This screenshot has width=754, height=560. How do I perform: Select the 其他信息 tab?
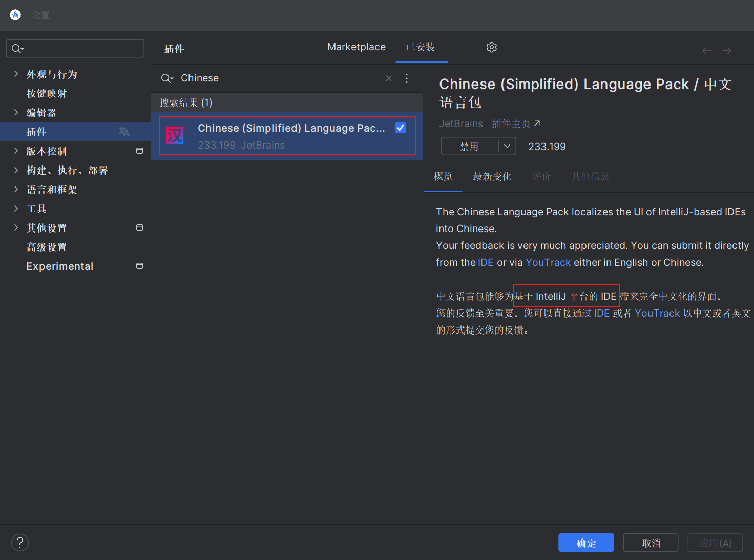pos(591,177)
